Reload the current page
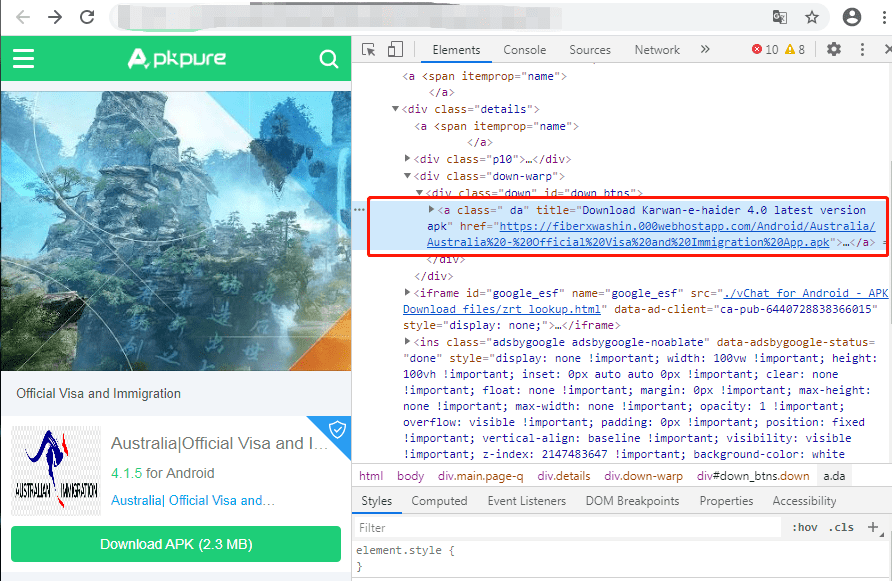Viewport: 892px width, 581px height. (87, 17)
